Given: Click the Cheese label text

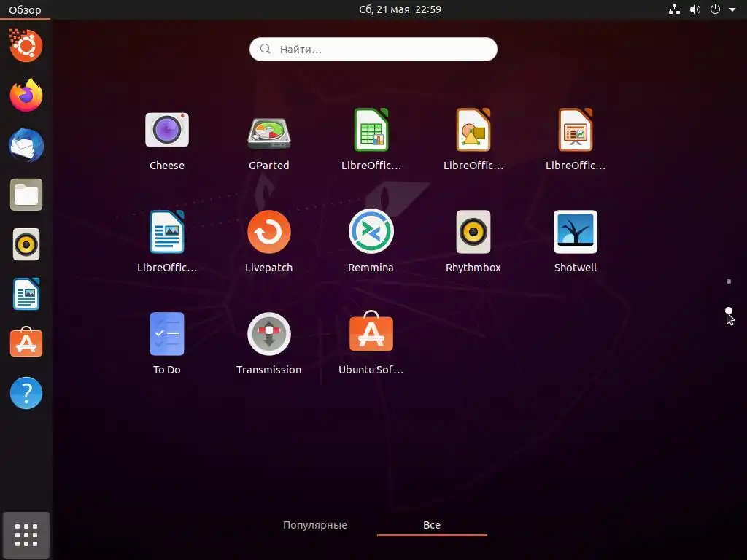Looking at the screenshot, I should click(x=167, y=166).
